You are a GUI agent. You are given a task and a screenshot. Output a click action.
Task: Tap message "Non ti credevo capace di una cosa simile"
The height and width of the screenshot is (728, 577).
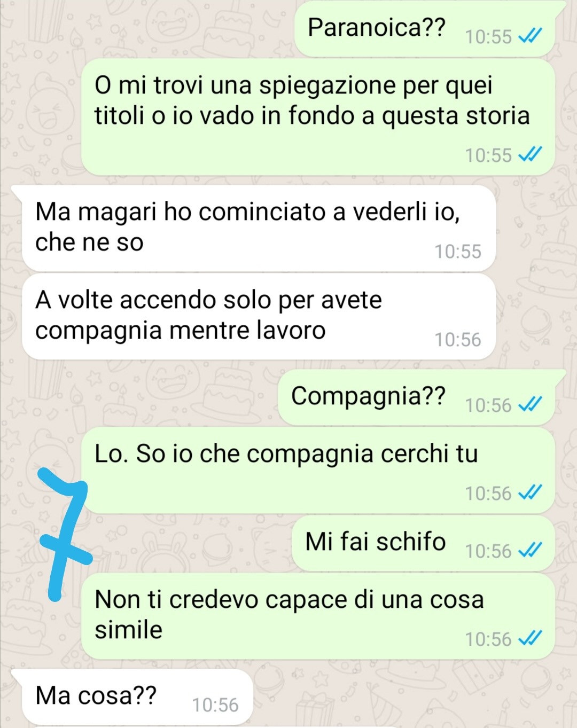318,616
